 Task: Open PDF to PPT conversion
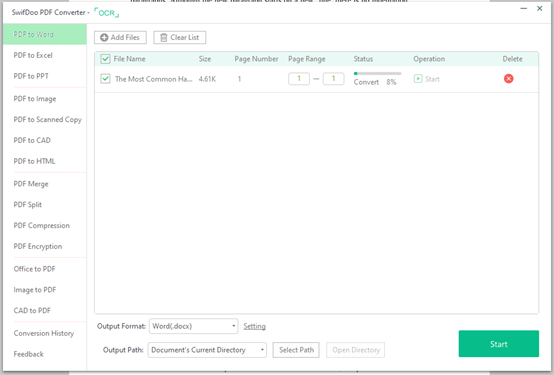pos(31,76)
